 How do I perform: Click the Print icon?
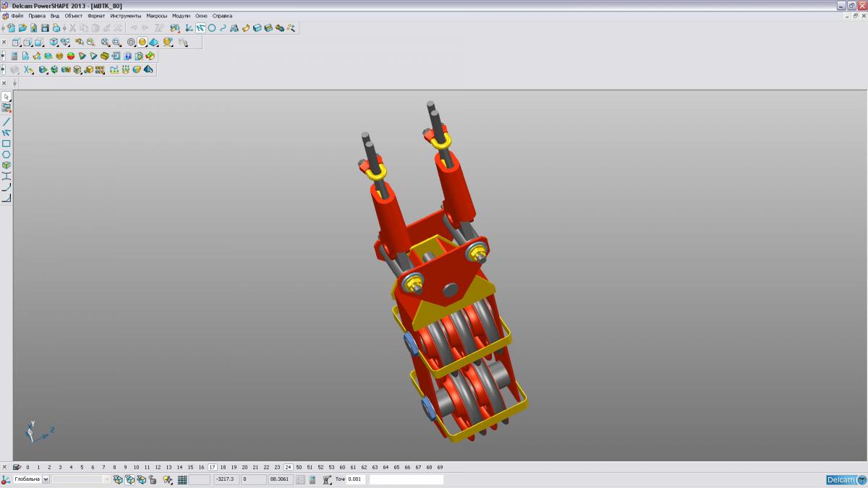coord(56,27)
